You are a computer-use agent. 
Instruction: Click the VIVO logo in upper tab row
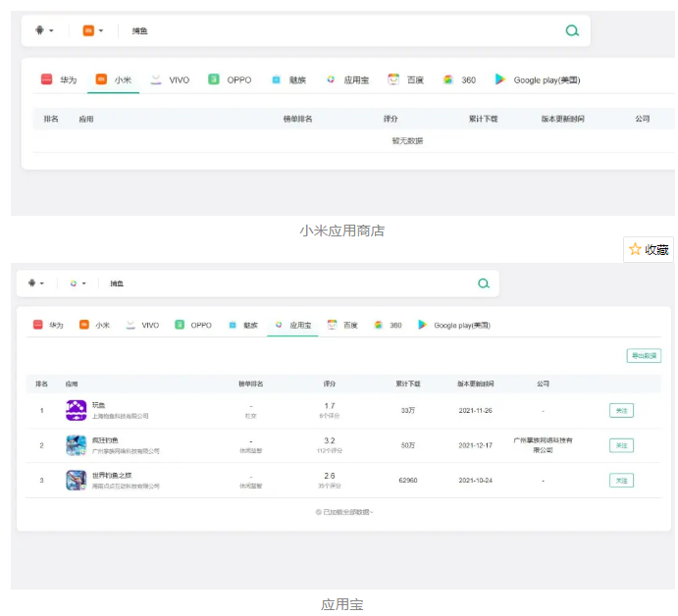pyautogui.click(x=156, y=79)
